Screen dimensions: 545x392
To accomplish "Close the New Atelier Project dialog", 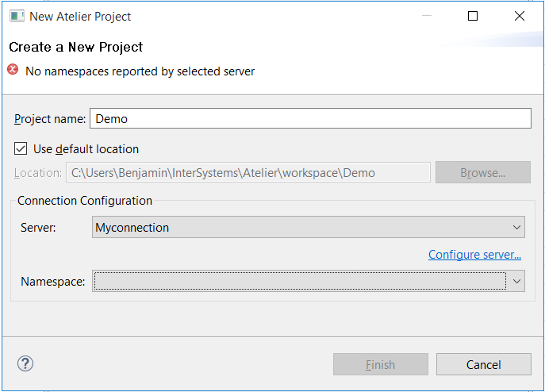I will click(520, 16).
